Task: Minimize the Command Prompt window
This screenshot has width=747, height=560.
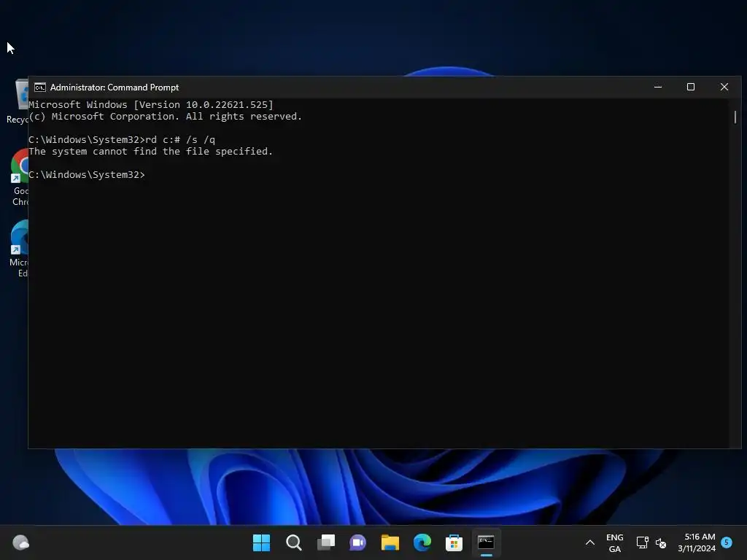Action: click(658, 87)
